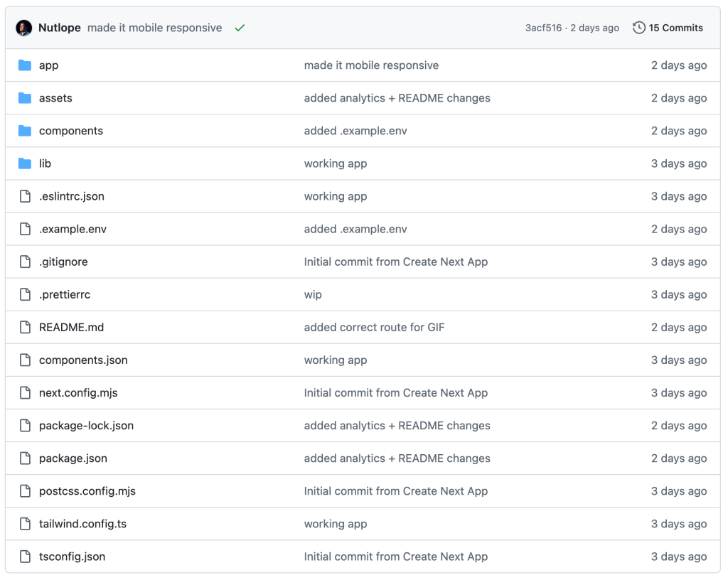The height and width of the screenshot is (580, 728).
Task: Open the 15 Commits history
Action: pyautogui.click(x=668, y=28)
